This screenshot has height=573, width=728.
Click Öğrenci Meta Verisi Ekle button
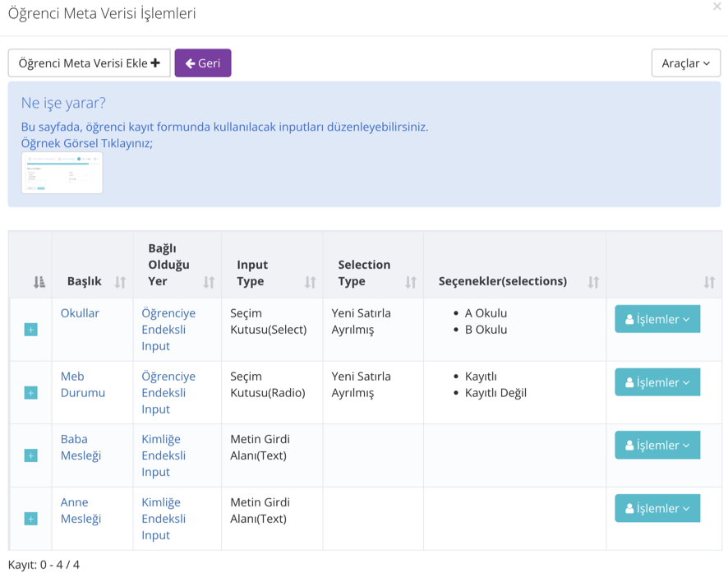pos(89,63)
